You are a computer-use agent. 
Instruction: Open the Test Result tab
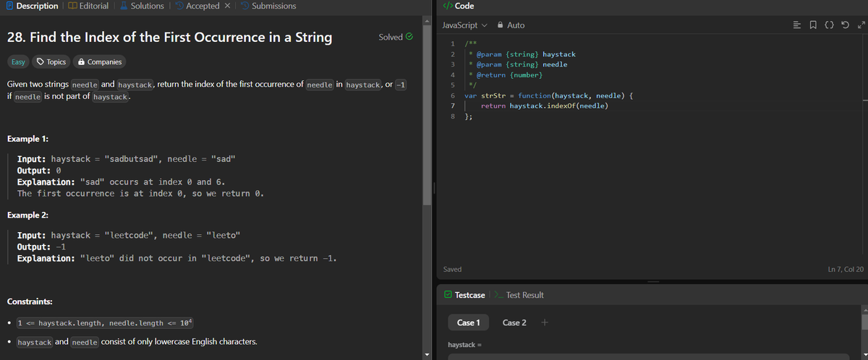tap(520, 295)
